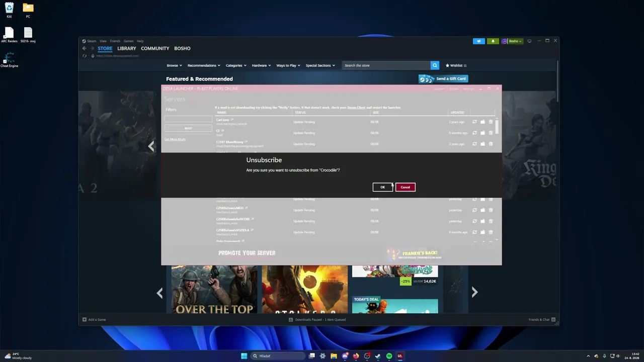This screenshot has width=644, height=362.
Task: Open folder icon for the CF mod
Action: [x=482, y=133]
